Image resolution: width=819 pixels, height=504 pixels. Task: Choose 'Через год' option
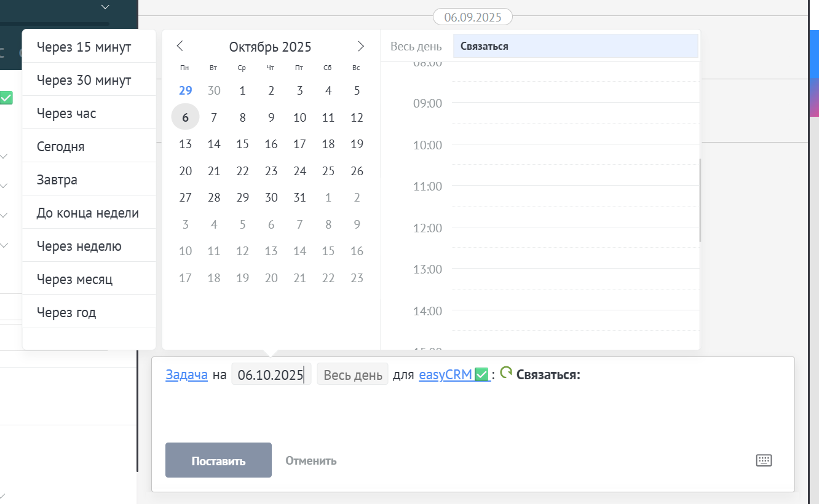(89, 312)
